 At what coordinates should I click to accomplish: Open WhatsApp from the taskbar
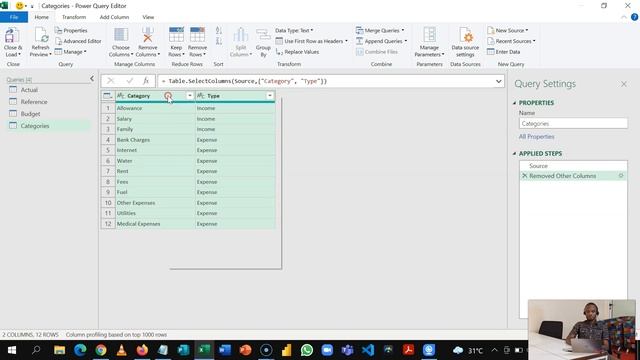click(x=307, y=350)
